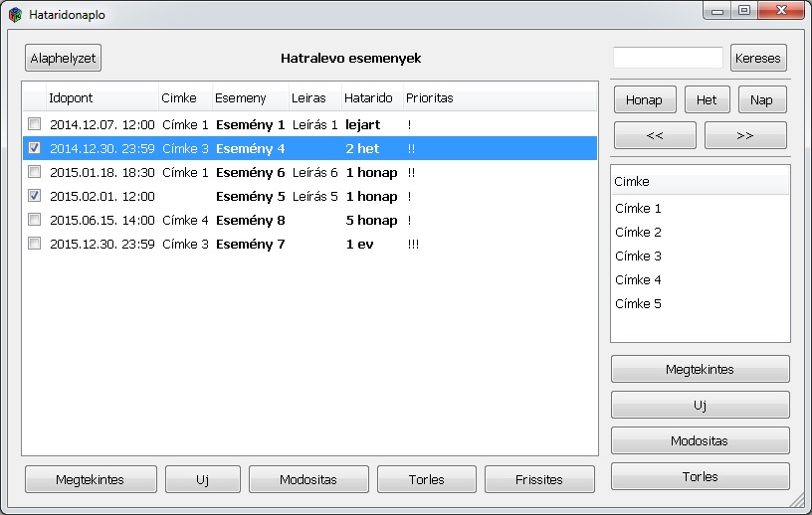The height and width of the screenshot is (515, 812).
Task: Sort list by Idopont column header
Action: click(101, 98)
